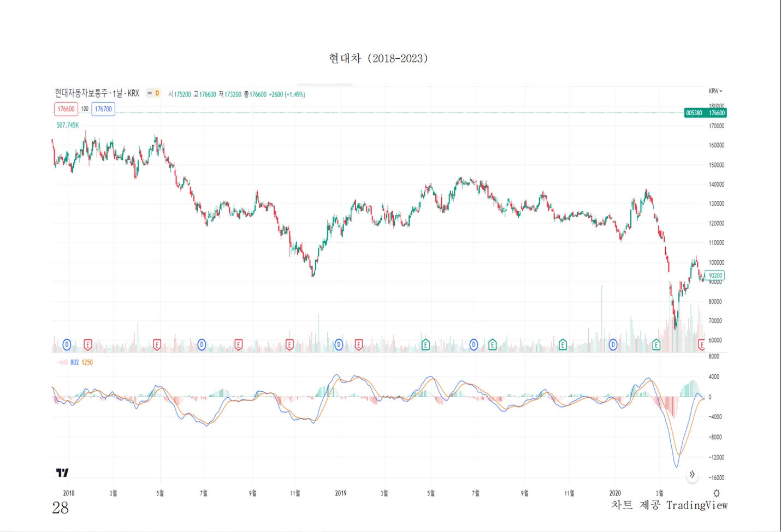Open symbol title 현대자동차보통주 · 1날 · KRX
The width and height of the screenshot is (781, 532).
click(97, 93)
